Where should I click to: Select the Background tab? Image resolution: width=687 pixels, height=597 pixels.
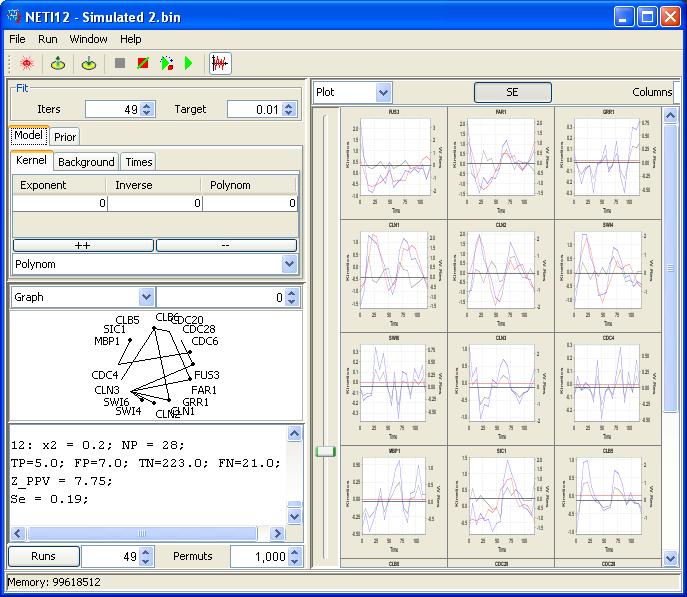(86, 162)
